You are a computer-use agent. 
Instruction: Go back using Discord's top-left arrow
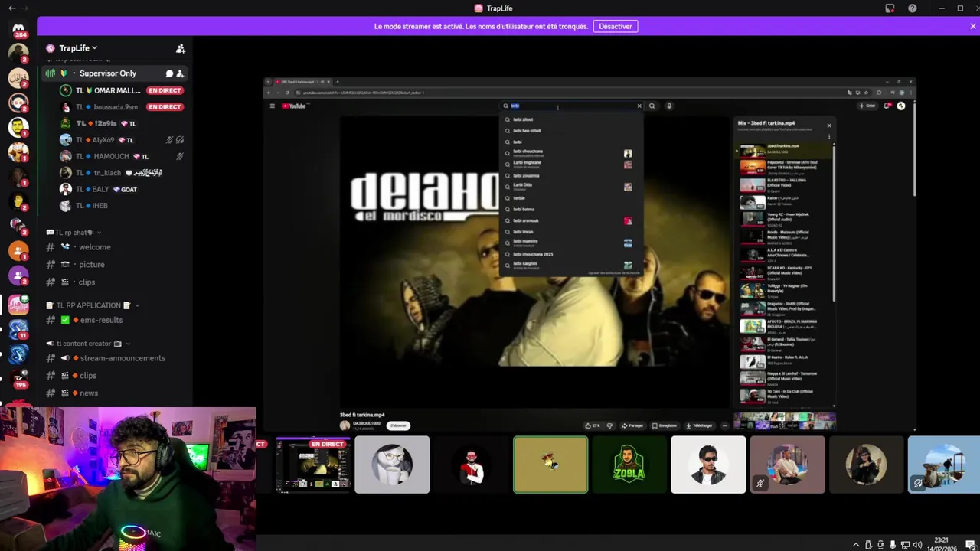point(11,8)
